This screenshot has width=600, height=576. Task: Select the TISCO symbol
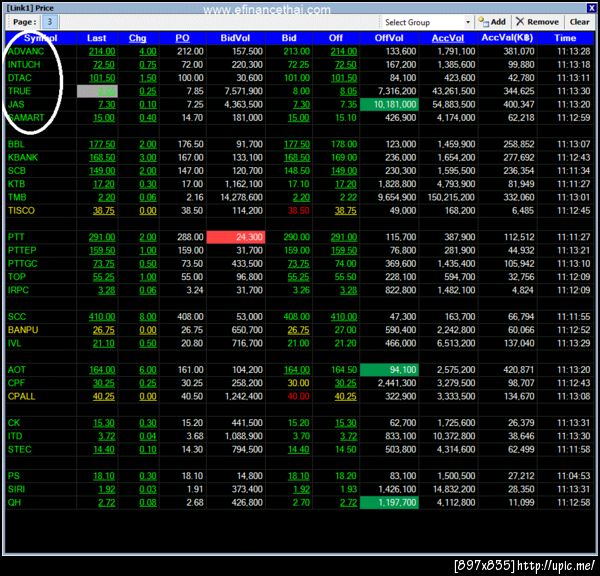pyautogui.click(x=21, y=210)
